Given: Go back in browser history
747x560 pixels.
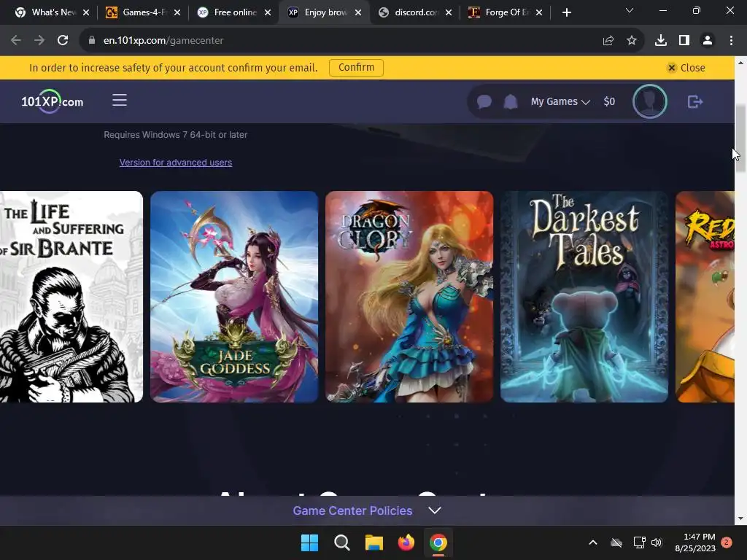Looking at the screenshot, I should (16, 41).
